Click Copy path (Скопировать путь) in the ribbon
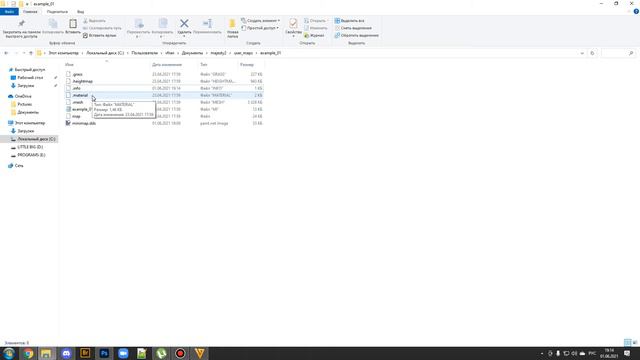 [102, 28]
